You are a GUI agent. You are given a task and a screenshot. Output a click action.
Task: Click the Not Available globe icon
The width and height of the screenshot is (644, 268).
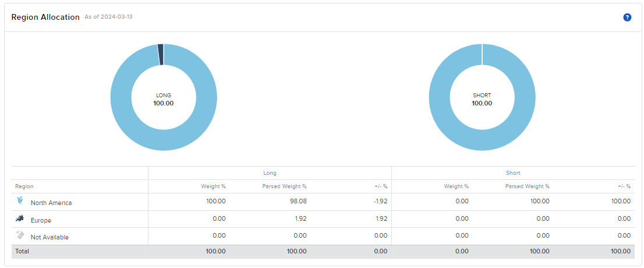click(x=21, y=235)
